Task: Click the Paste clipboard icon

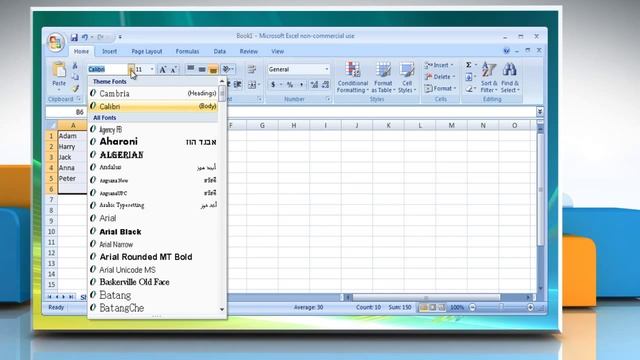Action: tap(59, 70)
